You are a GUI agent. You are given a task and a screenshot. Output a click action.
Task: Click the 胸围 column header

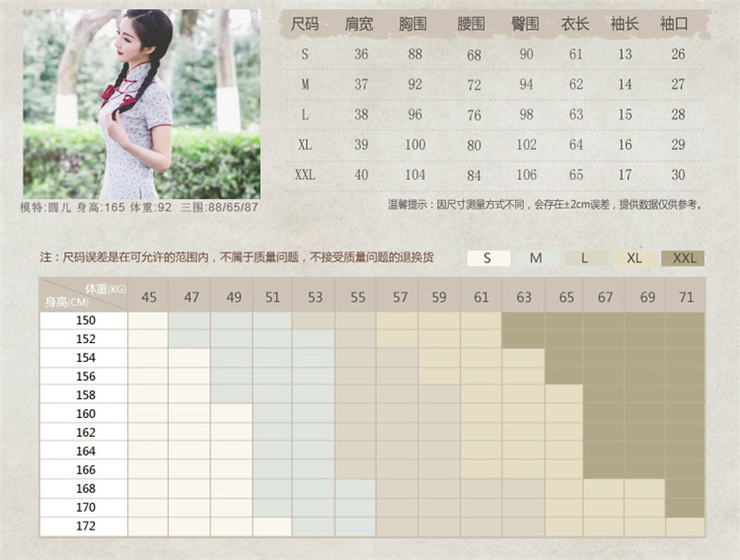tap(414, 24)
